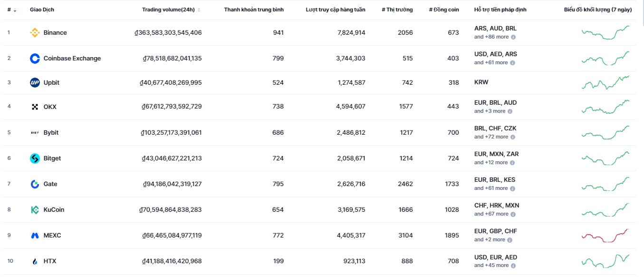Click the Upbit logo icon
Screen dimensions: 644x277
tap(35, 83)
